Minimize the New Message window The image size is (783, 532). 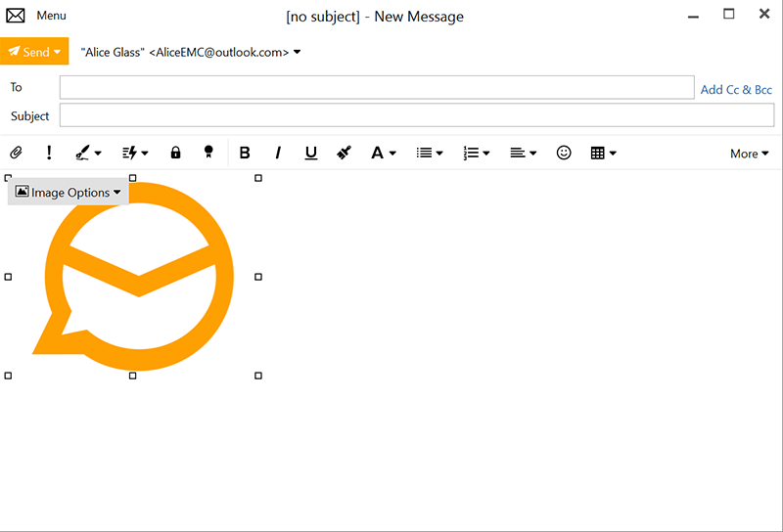693,17
